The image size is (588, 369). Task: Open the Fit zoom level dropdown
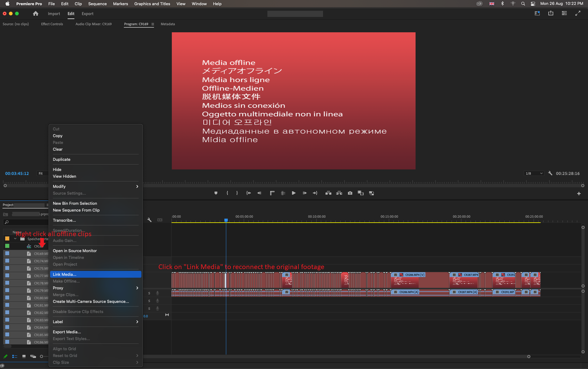(x=42, y=173)
